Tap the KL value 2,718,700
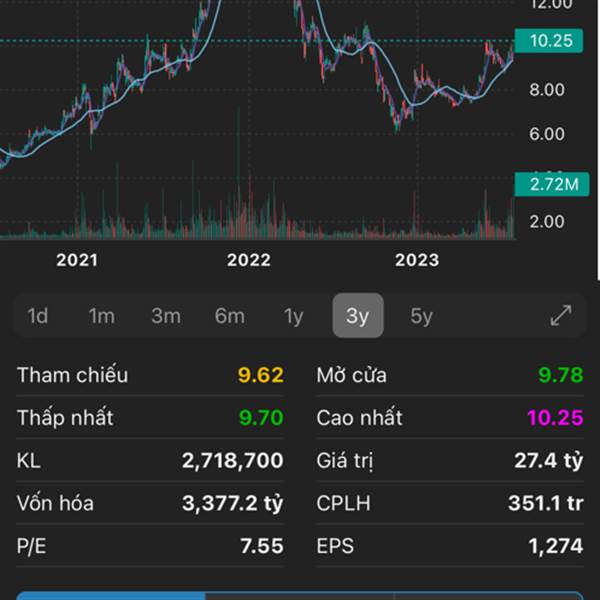600x600 pixels. 233,460
